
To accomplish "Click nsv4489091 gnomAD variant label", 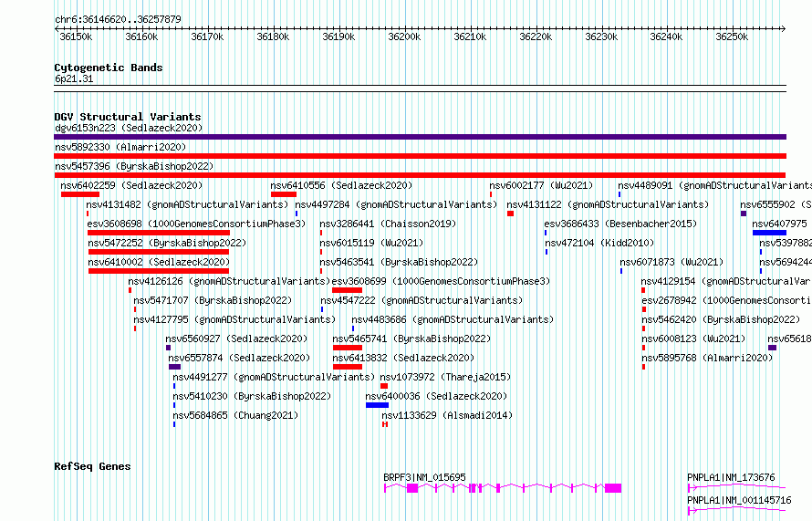I will tap(714, 185).
